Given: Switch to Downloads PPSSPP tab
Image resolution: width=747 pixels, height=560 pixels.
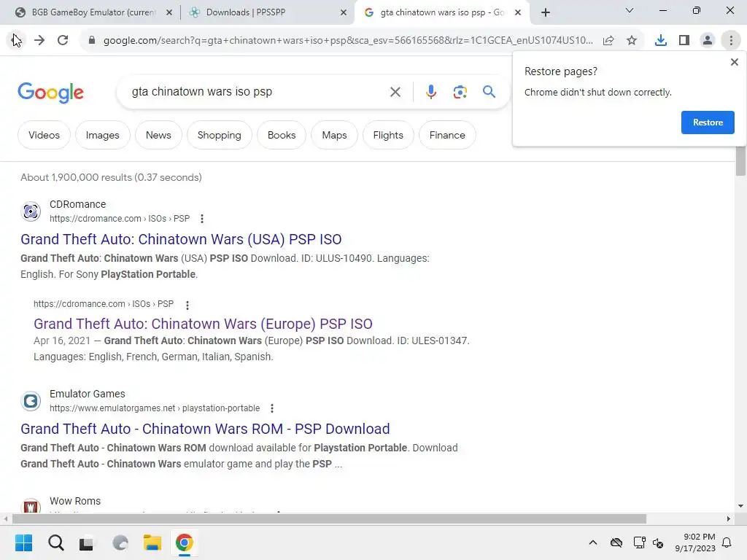Looking at the screenshot, I should [x=245, y=12].
